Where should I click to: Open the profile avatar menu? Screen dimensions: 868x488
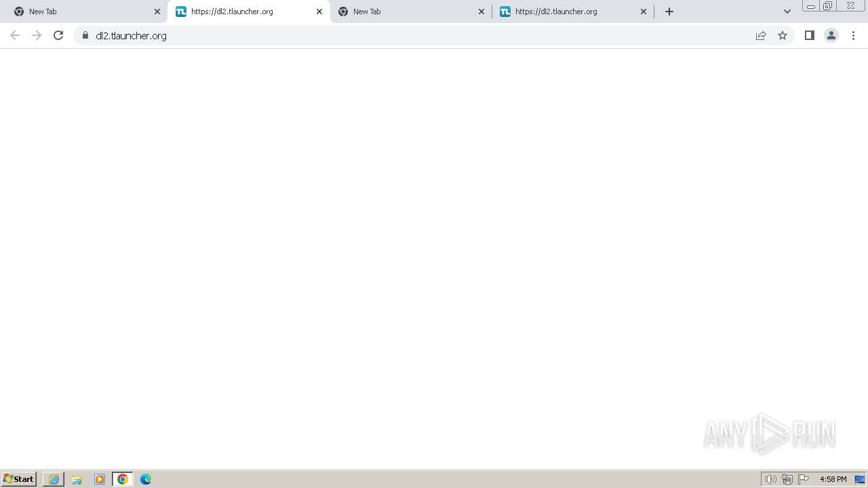pos(831,35)
